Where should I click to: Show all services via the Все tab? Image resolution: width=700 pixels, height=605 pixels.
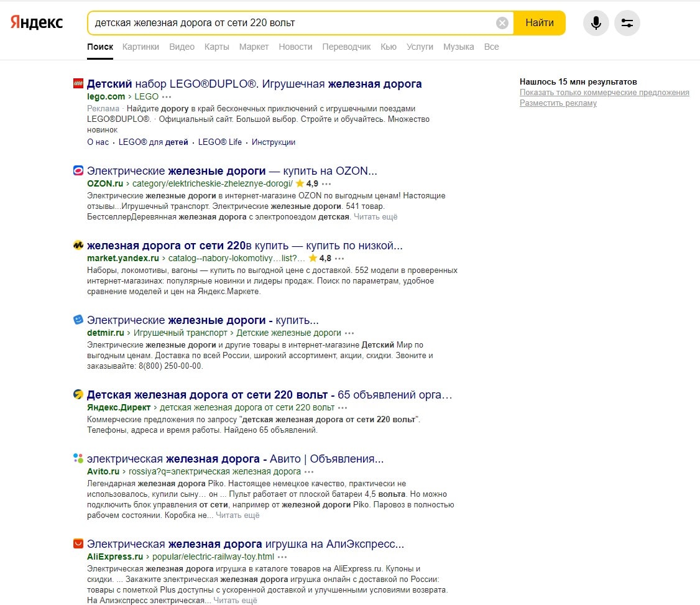pos(492,47)
